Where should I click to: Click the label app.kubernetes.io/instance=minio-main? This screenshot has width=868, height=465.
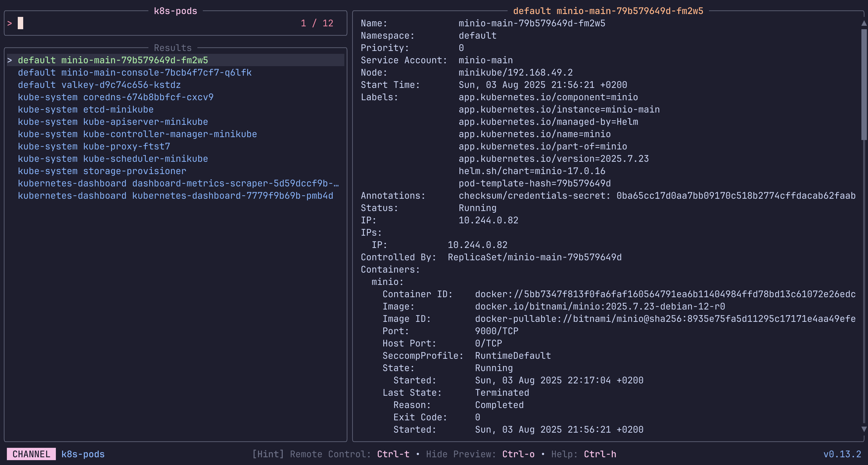(x=559, y=109)
